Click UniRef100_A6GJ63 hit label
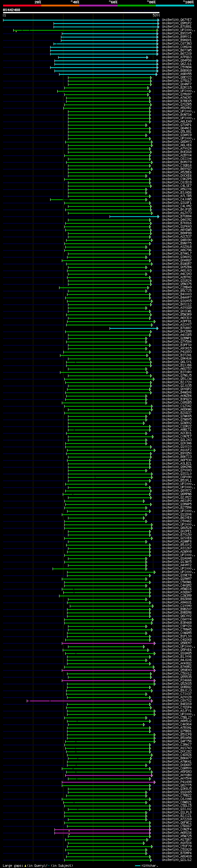197x868 pixels. click(x=177, y=271)
